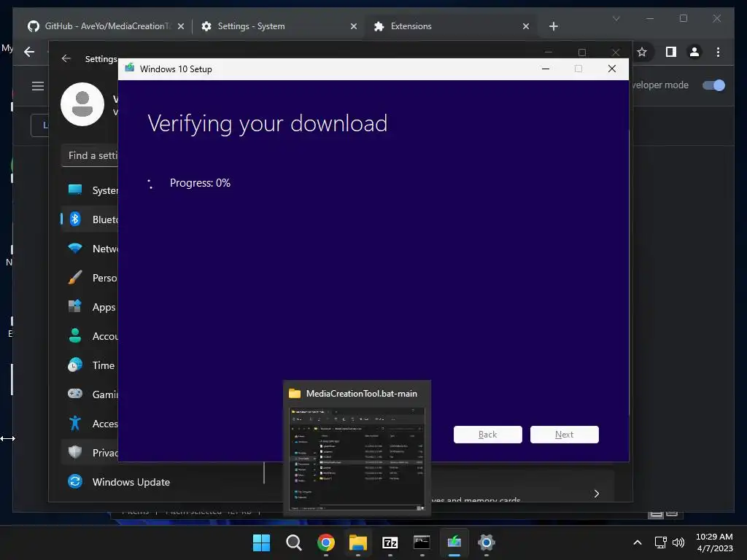
Task: Open taskbar Search
Action: coord(293,542)
